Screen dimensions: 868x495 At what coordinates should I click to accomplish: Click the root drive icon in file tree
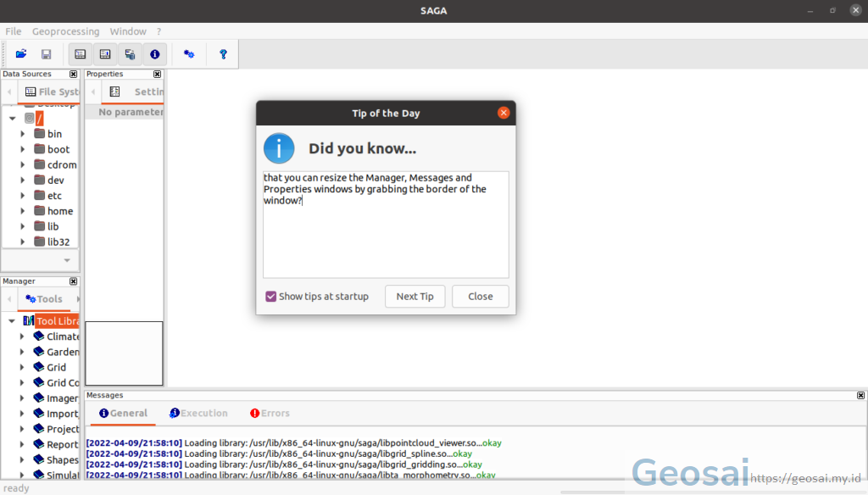[x=30, y=118]
